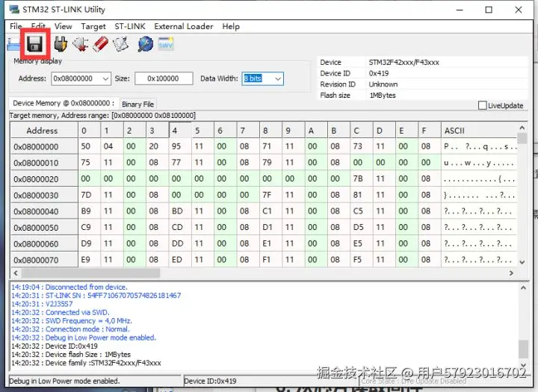Click cell value DD in row 0x08000060
Image resolution: width=538 pixels, height=392 pixels.
point(180,243)
